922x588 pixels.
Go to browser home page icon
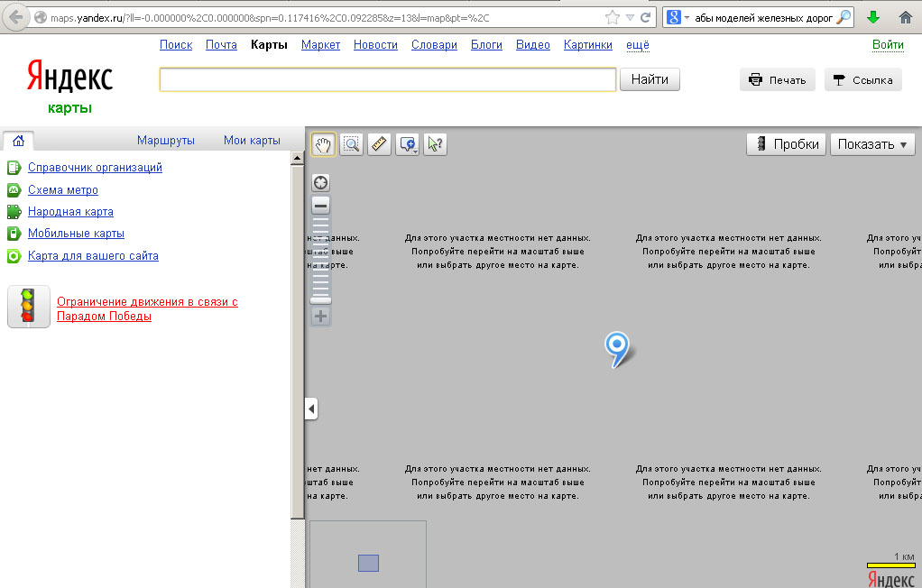(x=906, y=17)
